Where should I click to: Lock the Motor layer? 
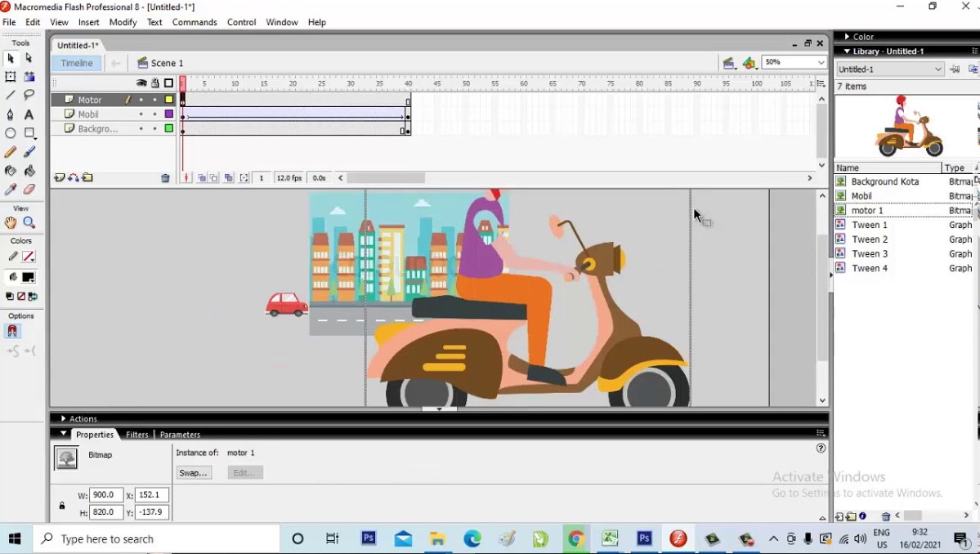click(x=154, y=100)
